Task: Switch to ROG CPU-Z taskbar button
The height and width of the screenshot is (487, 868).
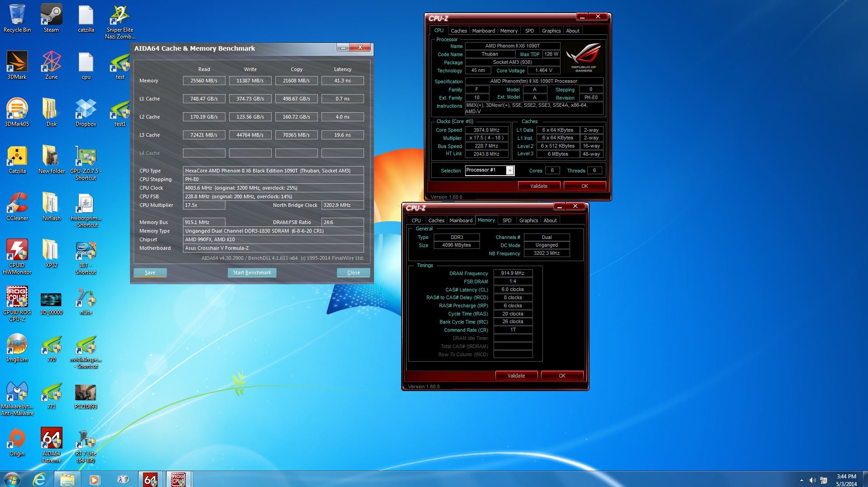Action: [x=178, y=479]
